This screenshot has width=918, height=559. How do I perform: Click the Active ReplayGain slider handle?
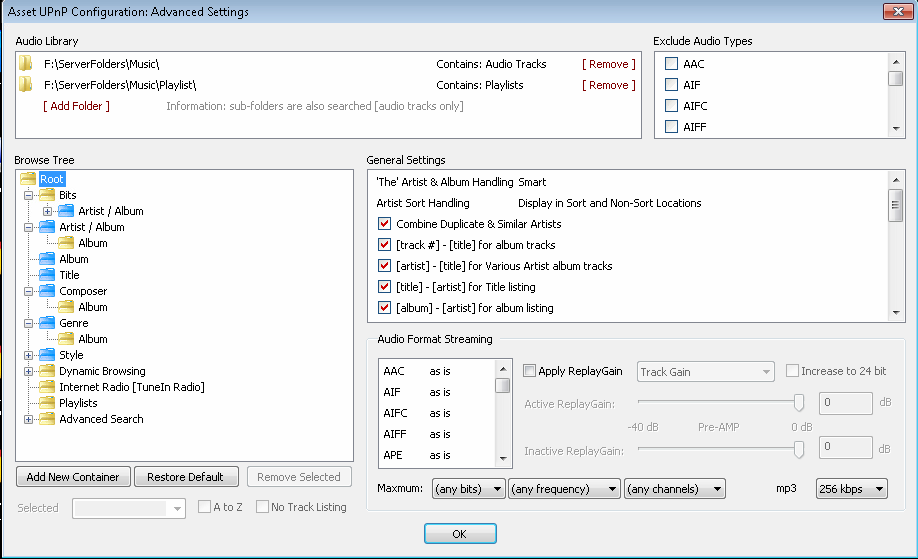coord(799,402)
